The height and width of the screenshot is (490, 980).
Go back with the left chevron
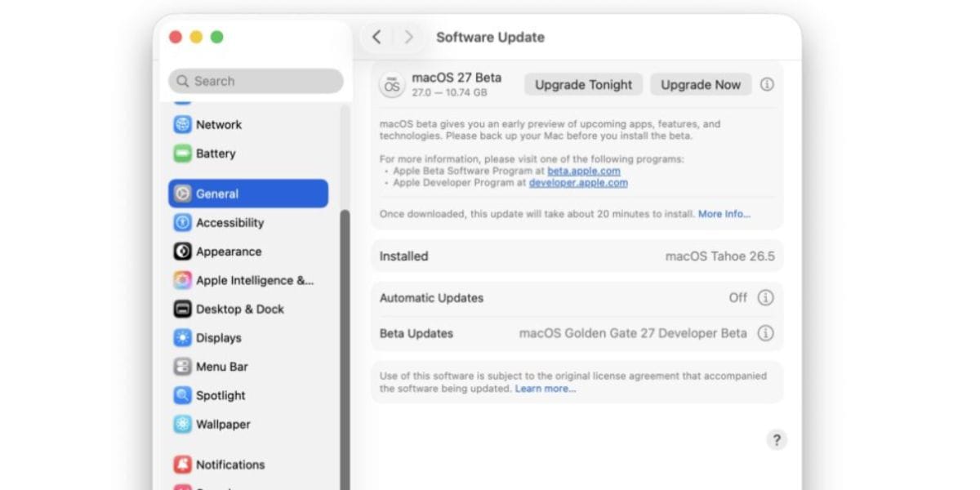point(376,37)
